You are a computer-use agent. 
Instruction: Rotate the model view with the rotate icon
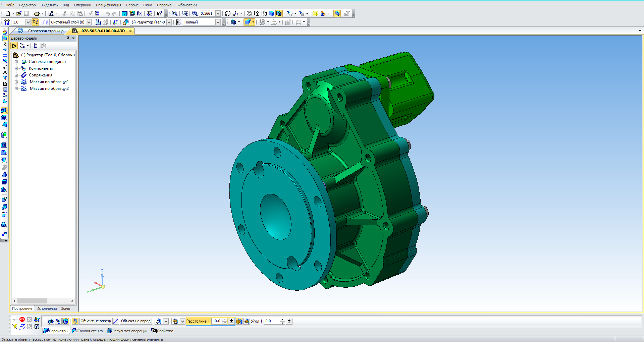pyautogui.click(x=228, y=13)
